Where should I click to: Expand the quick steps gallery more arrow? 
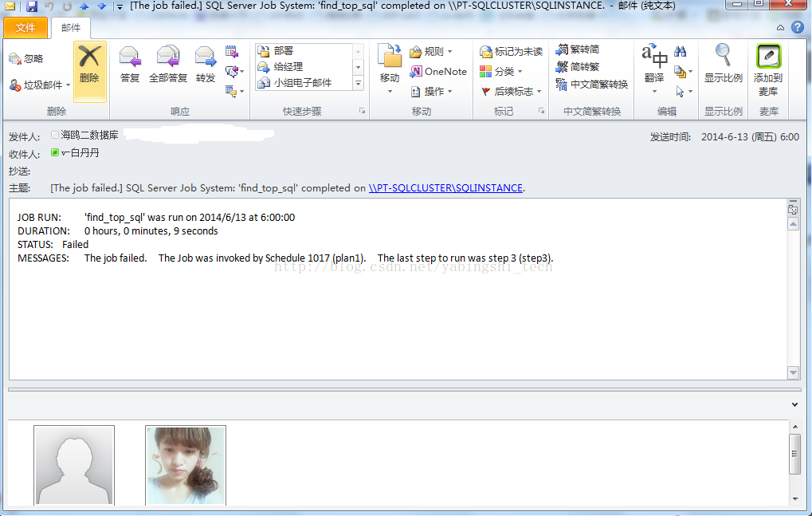(358, 83)
